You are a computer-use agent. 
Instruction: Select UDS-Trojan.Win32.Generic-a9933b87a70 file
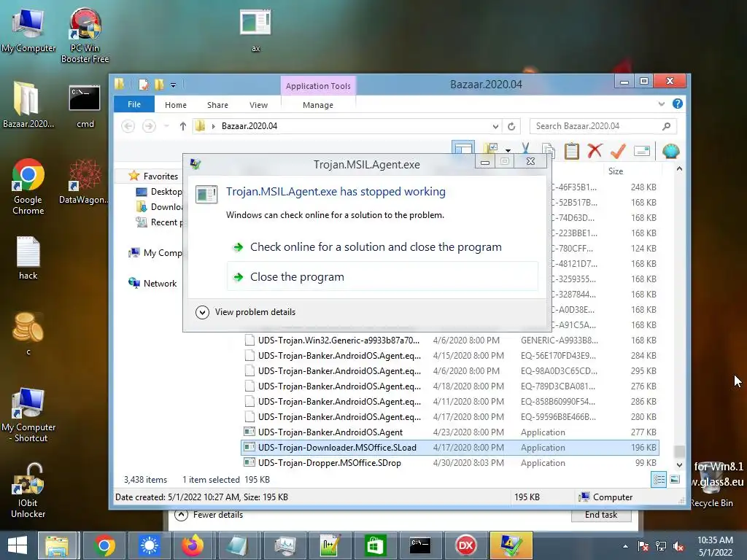pyautogui.click(x=338, y=341)
